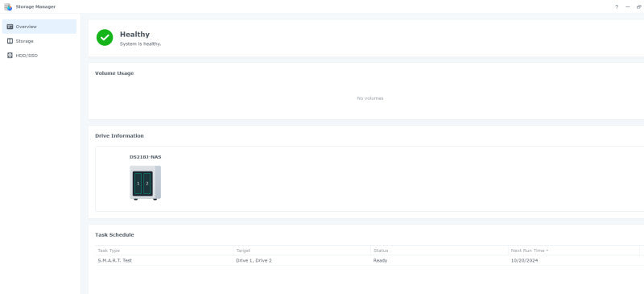Click the Storage Manager window title
Screen dimensions: 644x294
[35, 7]
